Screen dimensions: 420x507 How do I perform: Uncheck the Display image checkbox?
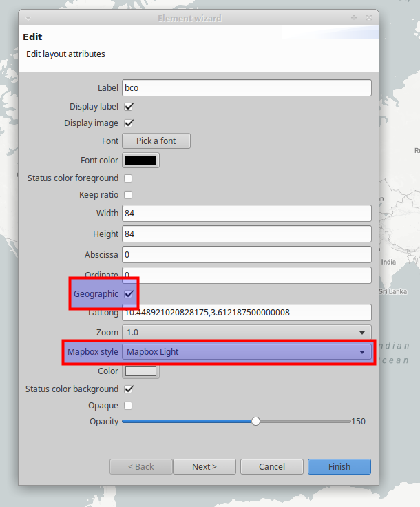(128, 123)
